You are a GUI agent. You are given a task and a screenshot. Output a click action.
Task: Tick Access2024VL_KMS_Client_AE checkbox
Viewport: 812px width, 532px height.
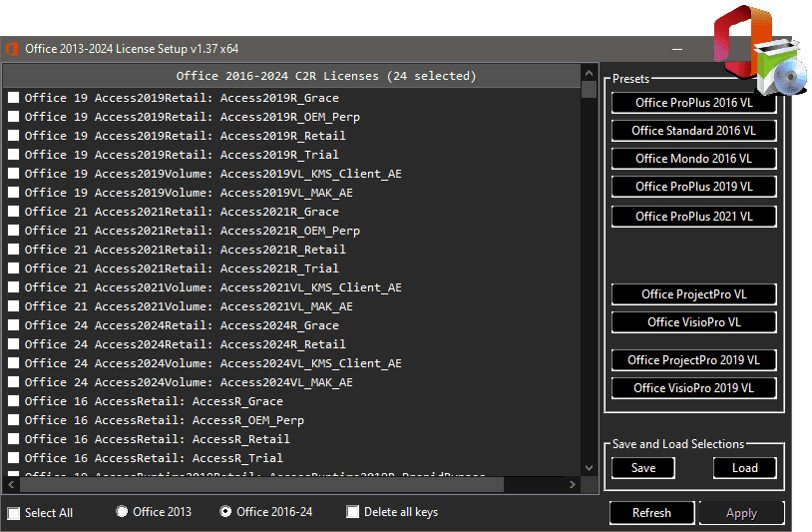pyautogui.click(x=13, y=363)
